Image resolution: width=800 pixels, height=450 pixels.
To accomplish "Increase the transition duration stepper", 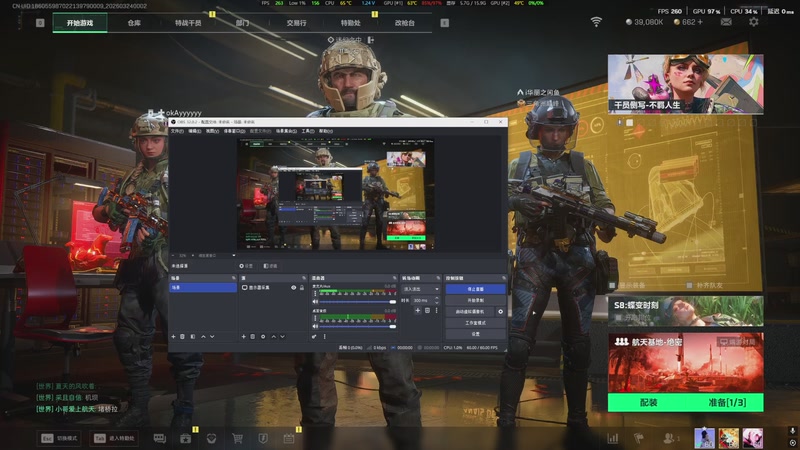I will pyautogui.click(x=436, y=298).
